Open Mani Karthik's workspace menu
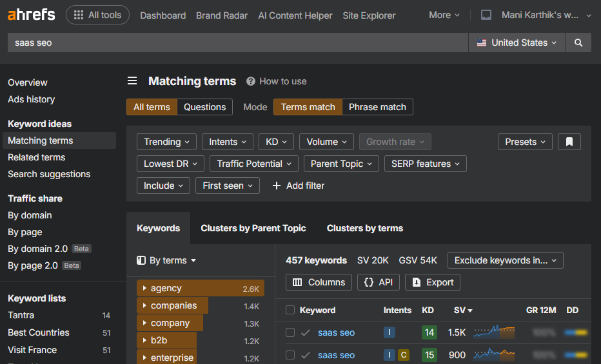This screenshot has width=601, height=364. (546, 15)
